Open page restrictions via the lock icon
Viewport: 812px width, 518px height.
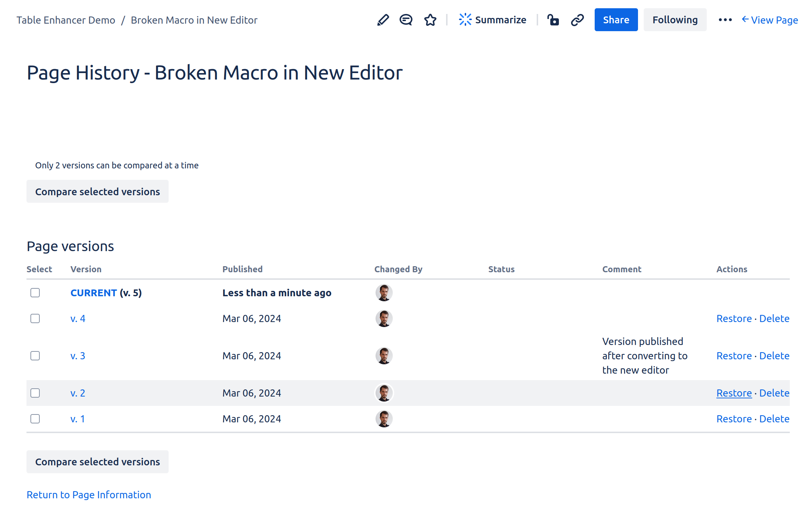click(553, 20)
